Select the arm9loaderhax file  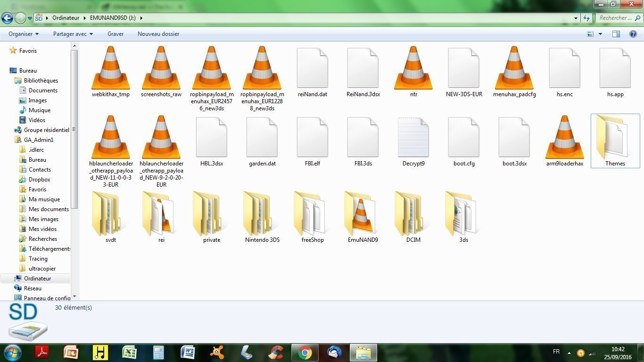pyautogui.click(x=565, y=141)
